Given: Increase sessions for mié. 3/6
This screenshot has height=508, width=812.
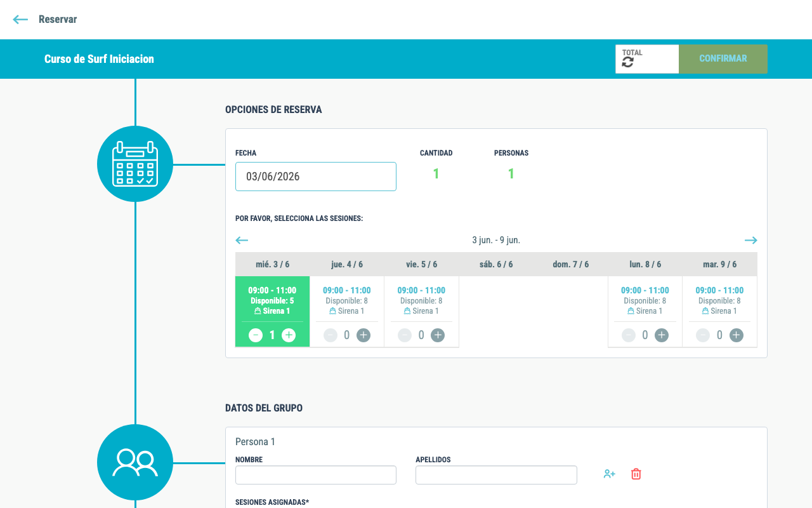Looking at the screenshot, I should (x=289, y=335).
